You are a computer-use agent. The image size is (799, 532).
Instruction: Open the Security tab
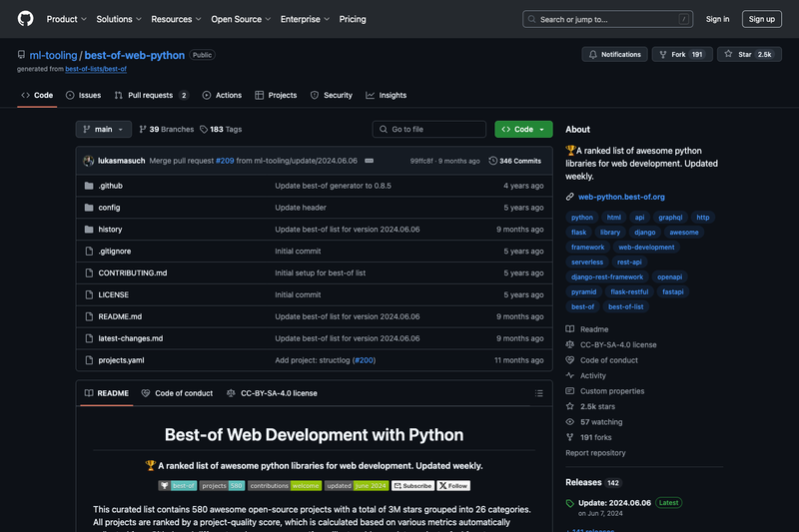[332, 95]
